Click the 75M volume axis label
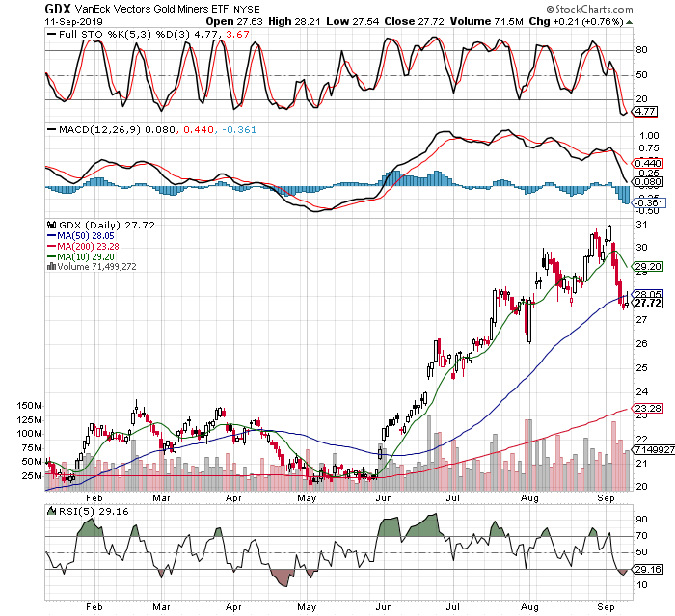The height and width of the screenshot is (616, 675). click(x=32, y=448)
